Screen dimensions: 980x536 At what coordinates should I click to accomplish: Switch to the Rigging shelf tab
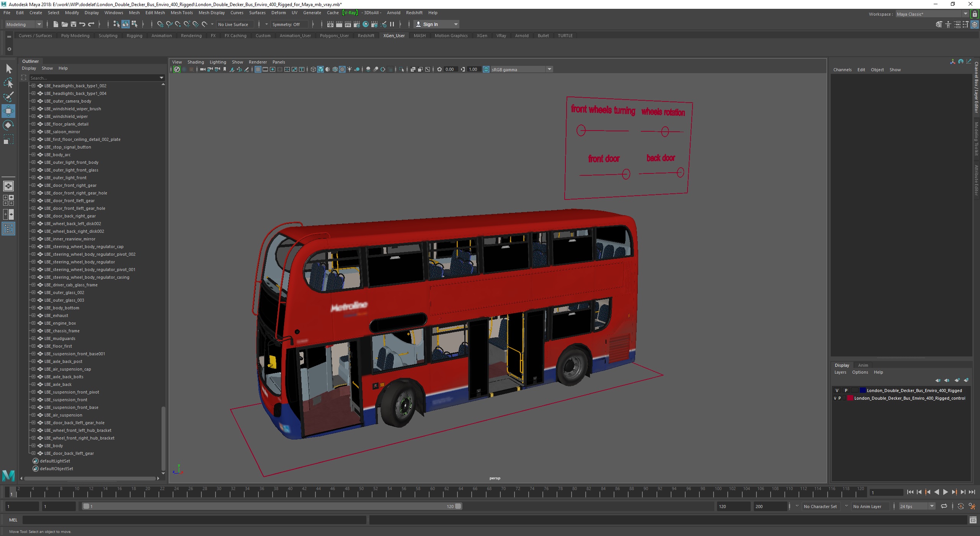pos(134,36)
